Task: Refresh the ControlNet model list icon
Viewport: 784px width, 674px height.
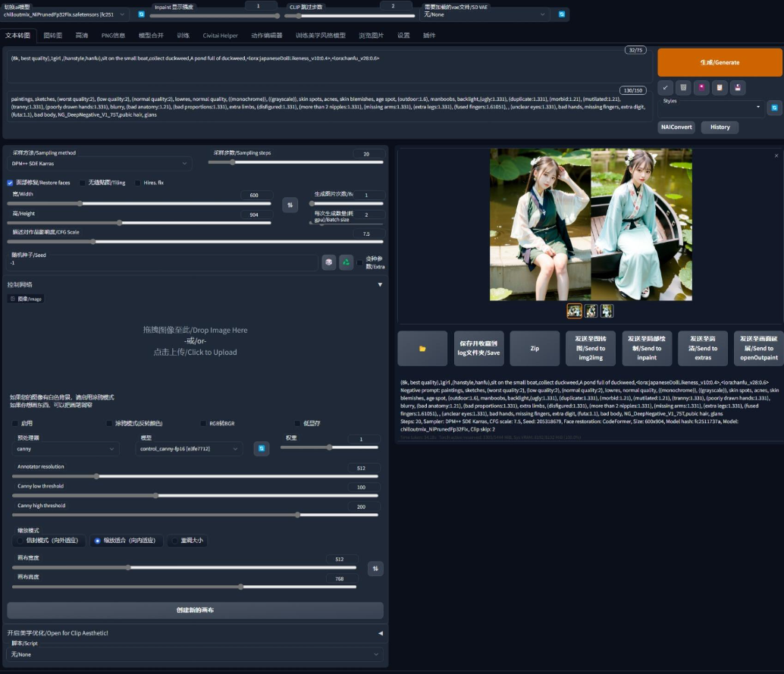Action: click(x=261, y=449)
